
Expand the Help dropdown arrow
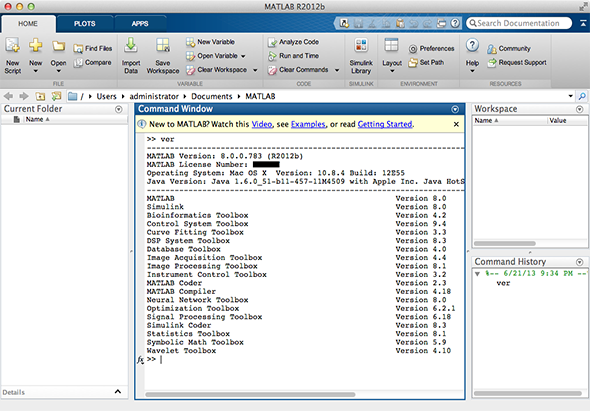(472, 71)
